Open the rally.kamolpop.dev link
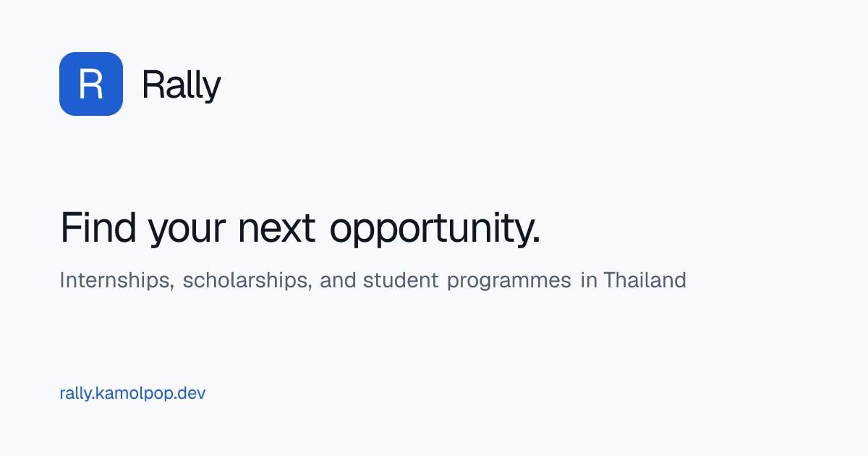Screen dimensions: 868x456 pyautogui.click(x=132, y=394)
